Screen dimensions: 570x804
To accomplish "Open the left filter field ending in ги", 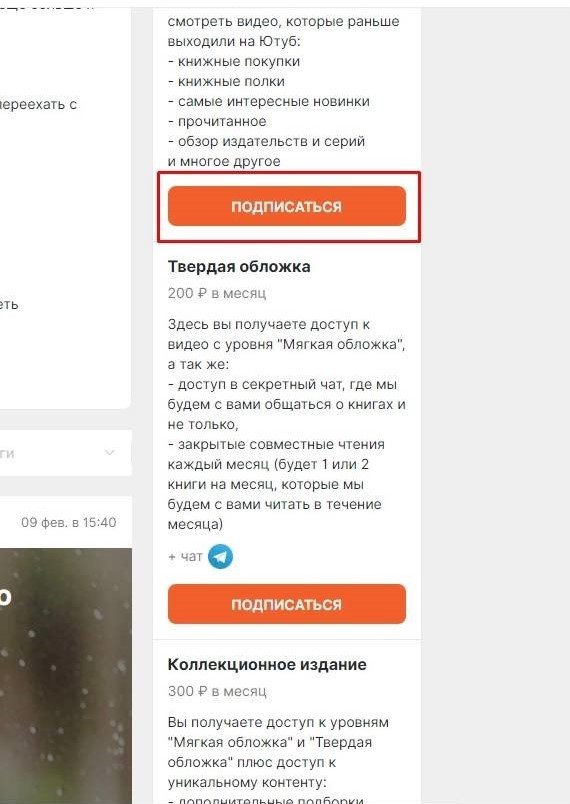I will pos(66,453).
